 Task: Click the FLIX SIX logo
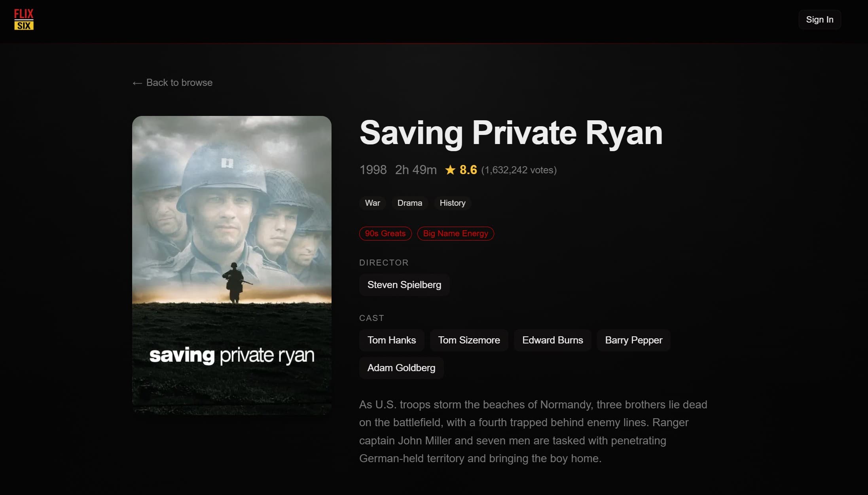24,19
